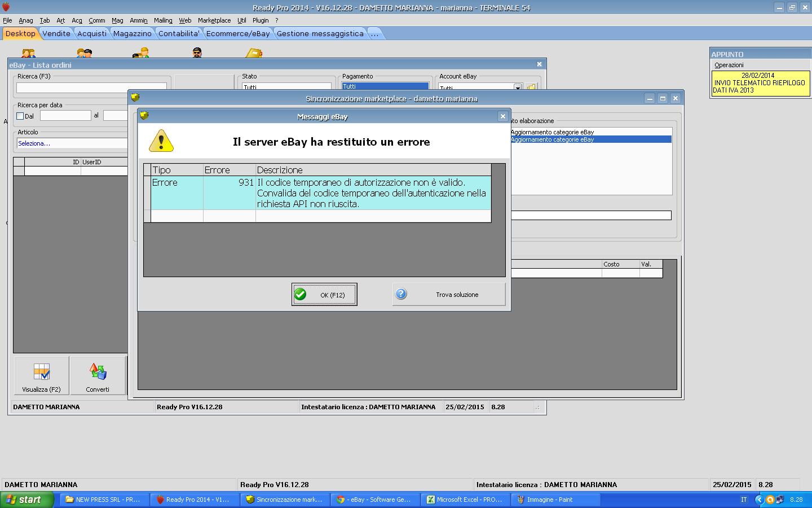
Task: Click the green checkmark icon on OK
Action: 301,294
